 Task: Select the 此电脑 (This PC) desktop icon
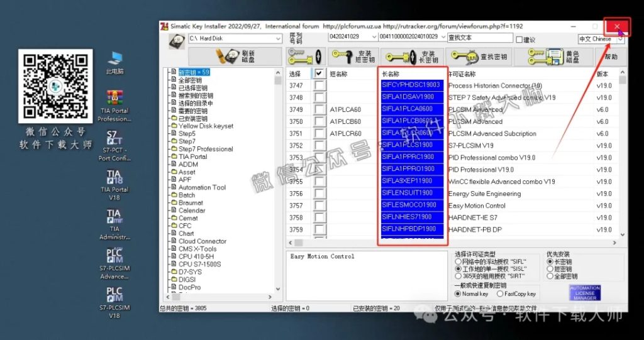114,63
